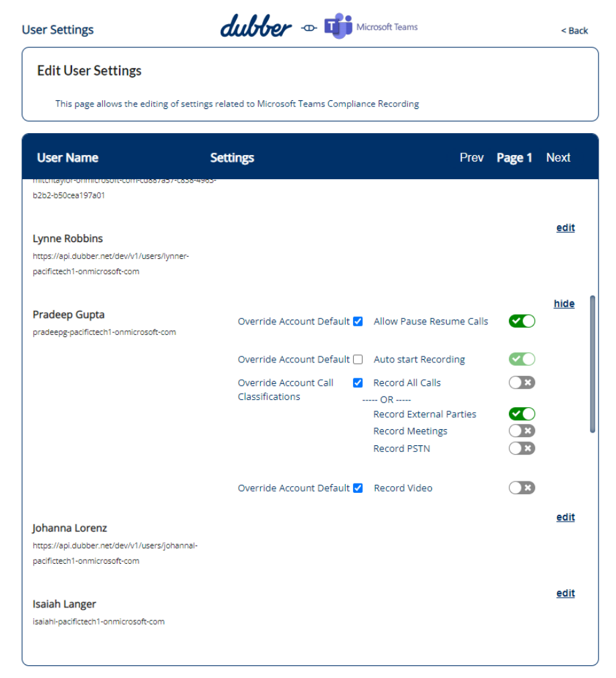616x678 pixels.
Task: Click the Record Video label
Action: point(403,488)
